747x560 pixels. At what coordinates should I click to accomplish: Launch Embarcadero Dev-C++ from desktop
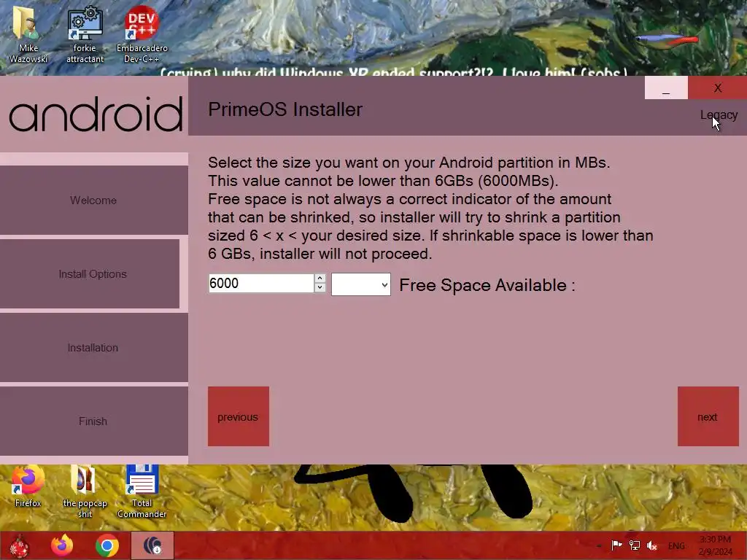[142, 34]
